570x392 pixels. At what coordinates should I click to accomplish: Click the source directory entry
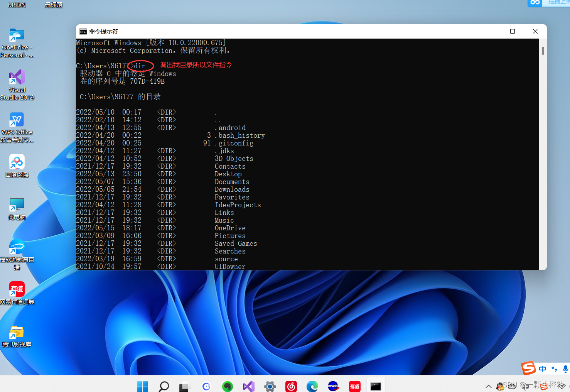(226, 259)
